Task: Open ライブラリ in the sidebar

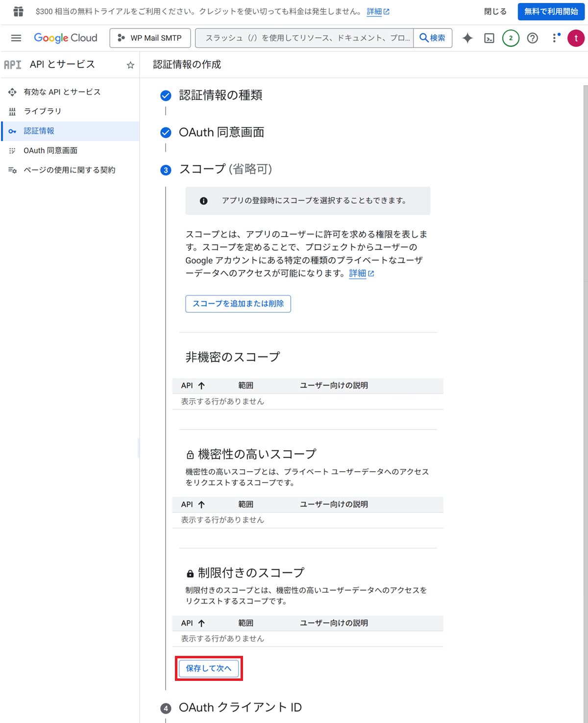Action: [x=43, y=111]
